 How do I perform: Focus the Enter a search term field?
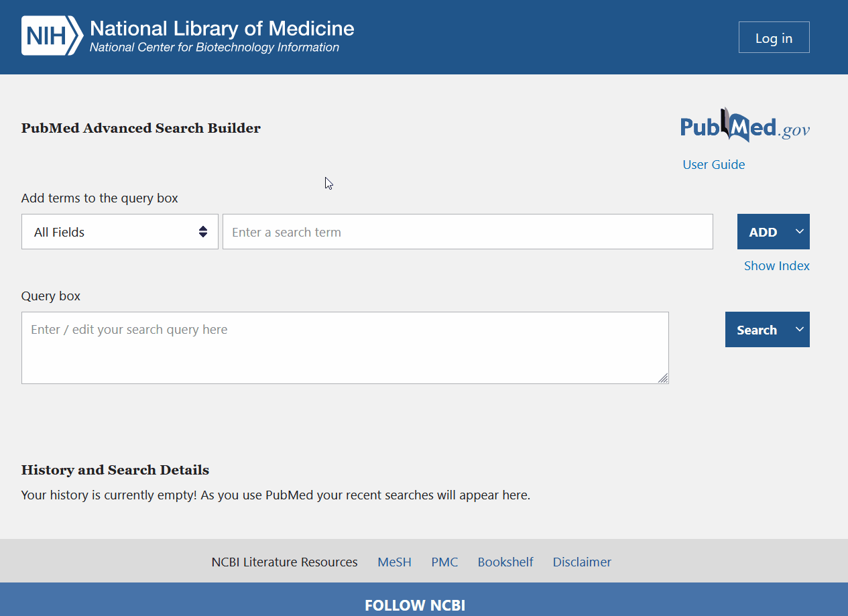click(x=467, y=232)
